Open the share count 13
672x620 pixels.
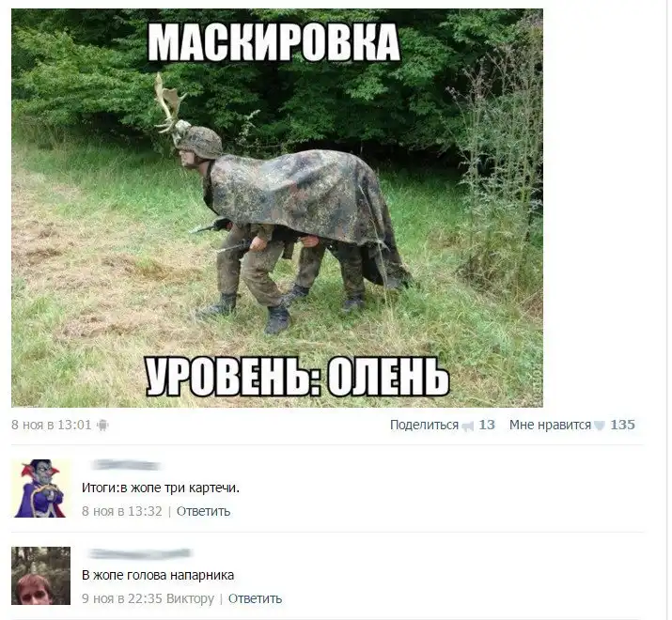487,425
